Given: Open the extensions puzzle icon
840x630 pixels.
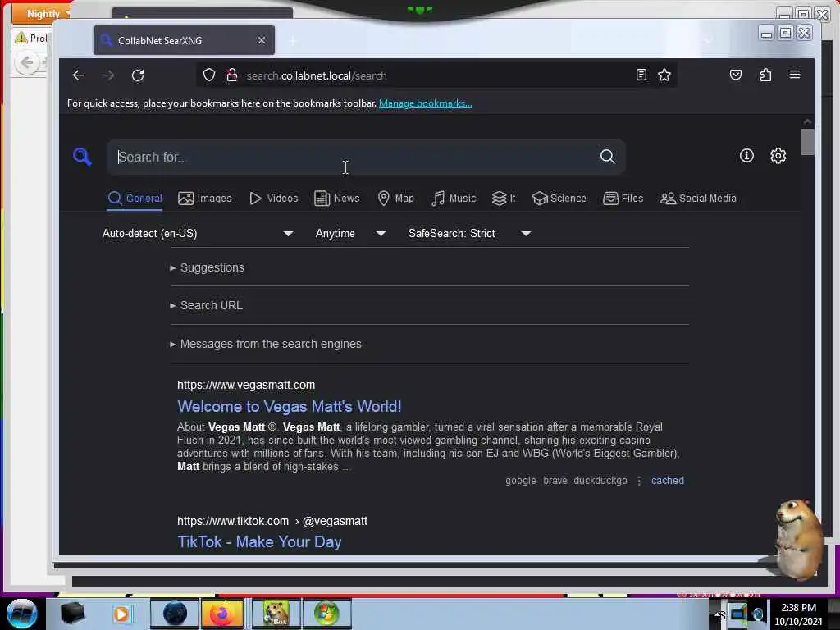Looking at the screenshot, I should point(765,75).
